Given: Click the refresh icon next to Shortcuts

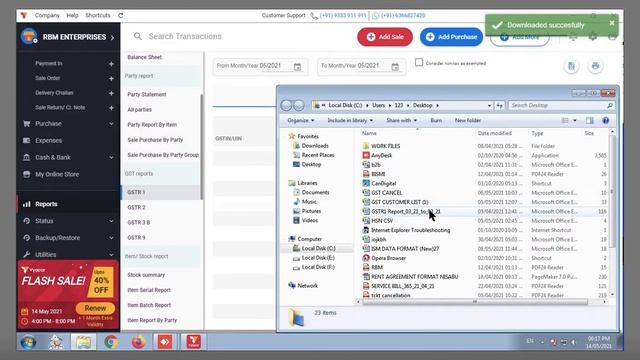Looking at the screenshot, I should click(x=120, y=16).
